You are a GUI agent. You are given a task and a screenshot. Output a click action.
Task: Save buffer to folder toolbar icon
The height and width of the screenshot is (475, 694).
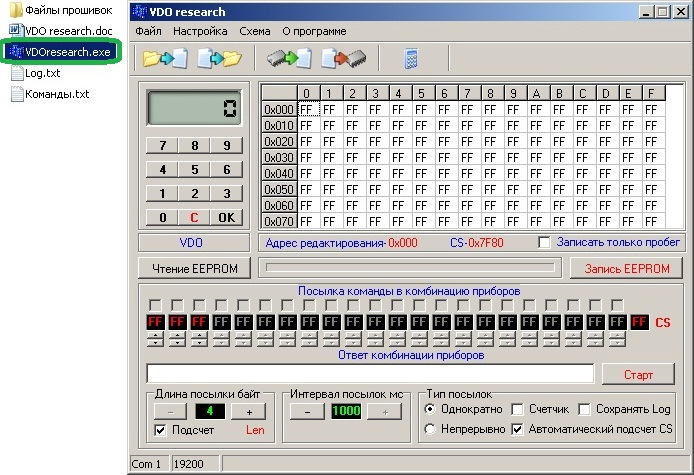coord(220,58)
